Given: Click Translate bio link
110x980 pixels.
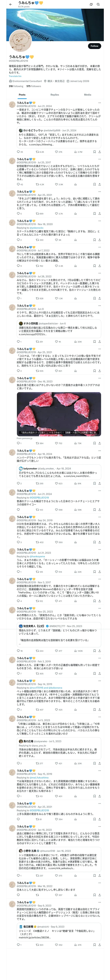Looking at the screenshot, I should pos(15,76).
